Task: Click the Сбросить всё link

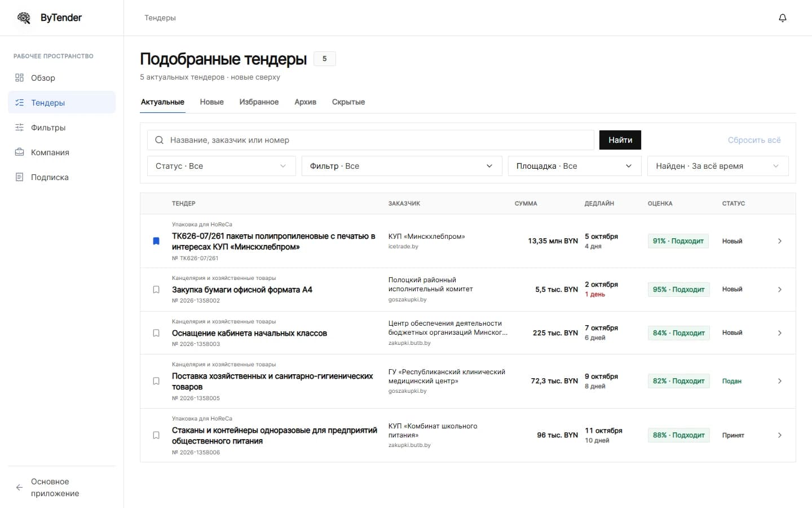Action: (754, 140)
